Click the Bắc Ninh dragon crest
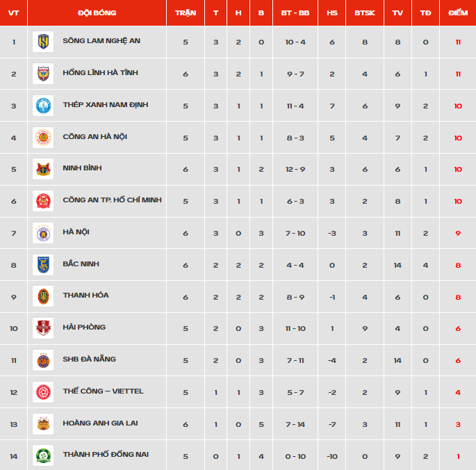This screenshot has width=476, height=470. pyautogui.click(x=43, y=265)
